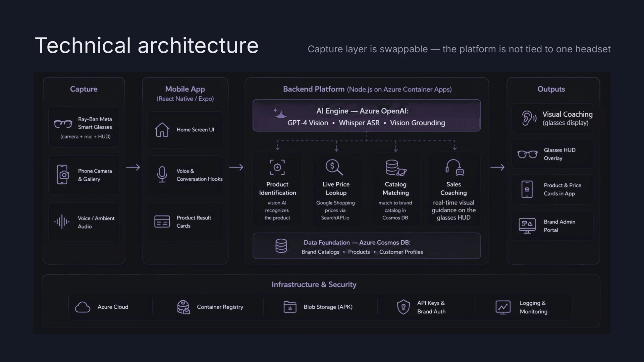Click the Logging & Monitoring chart icon
Viewport: 644px width, 362px height.
503,307
